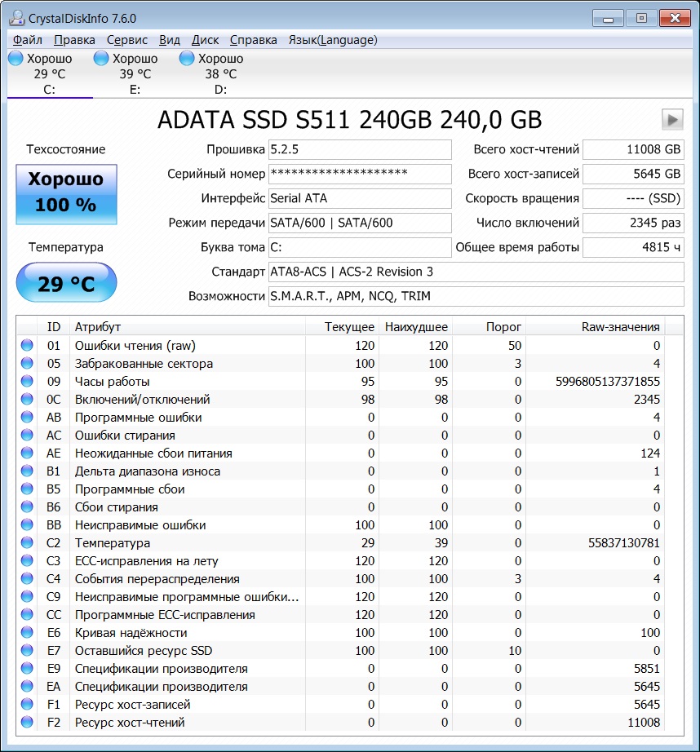This screenshot has height=752, width=700.
Task: Click status orb of attribute F1 row
Action: (27, 704)
